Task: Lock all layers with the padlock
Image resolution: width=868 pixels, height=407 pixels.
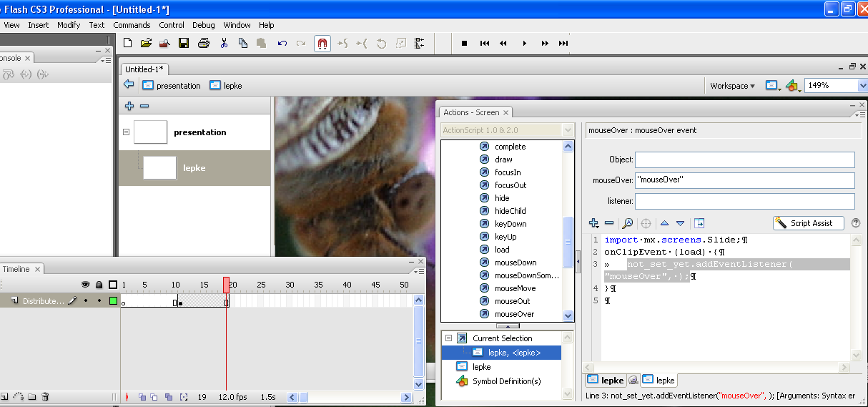Action: tap(99, 285)
